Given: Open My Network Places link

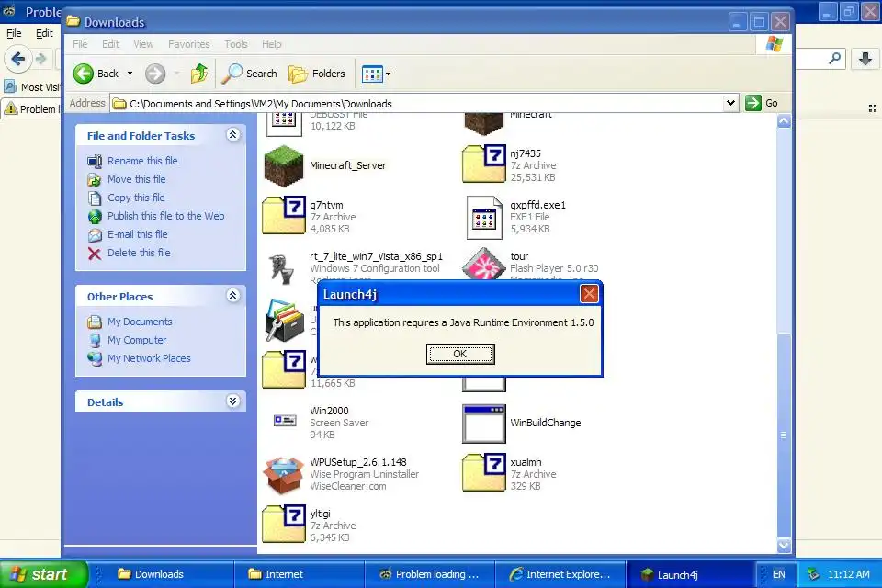Looking at the screenshot, I should coord(149,358).
